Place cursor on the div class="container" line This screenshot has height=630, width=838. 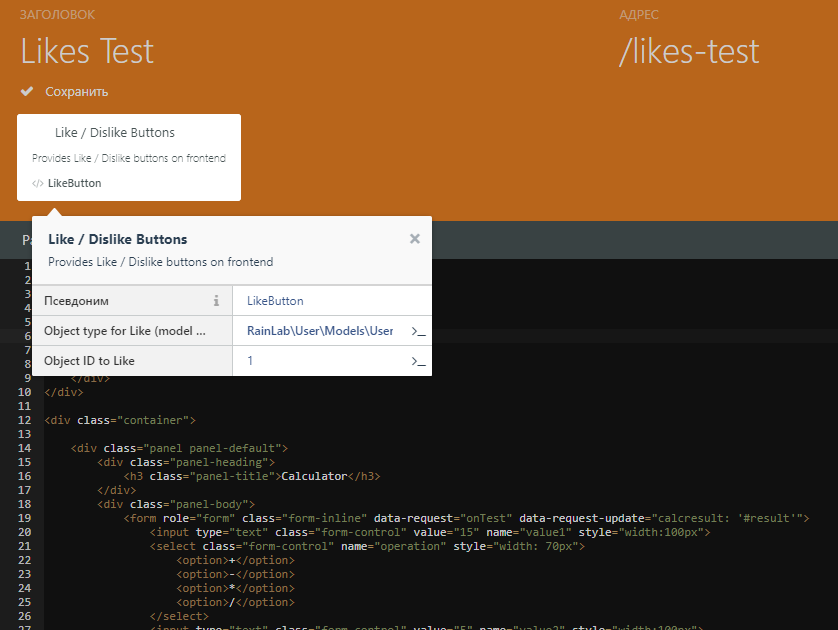(120, 421)
